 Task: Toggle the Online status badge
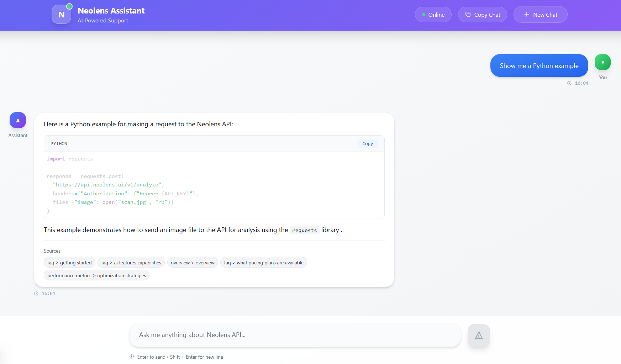[433, 14]
